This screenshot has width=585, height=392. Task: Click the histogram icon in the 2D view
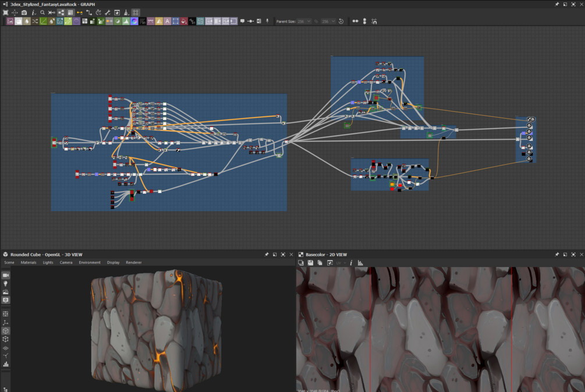click(x=360, y=263)
